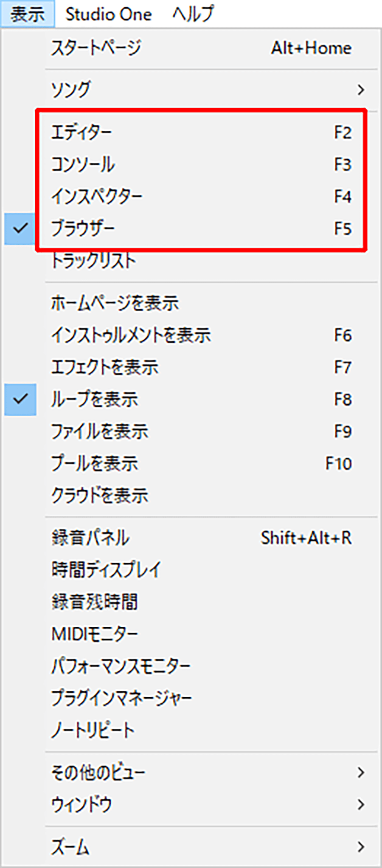
Task: Open the ヘルプ menu
Action: pos(193,14)
